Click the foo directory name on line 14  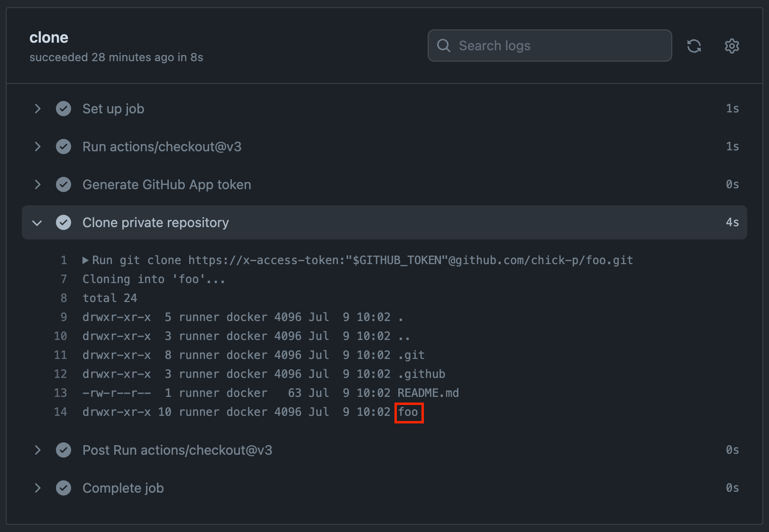408,412
